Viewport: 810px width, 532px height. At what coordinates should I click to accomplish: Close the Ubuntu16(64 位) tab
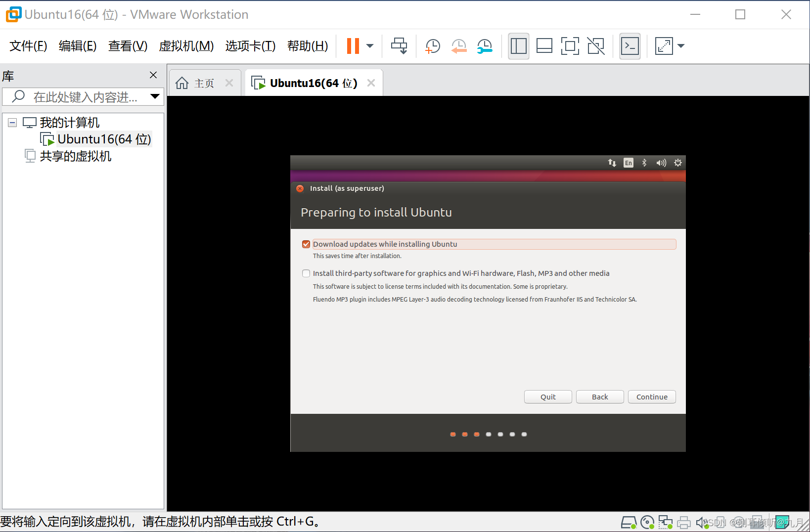[x=371, y=83]
